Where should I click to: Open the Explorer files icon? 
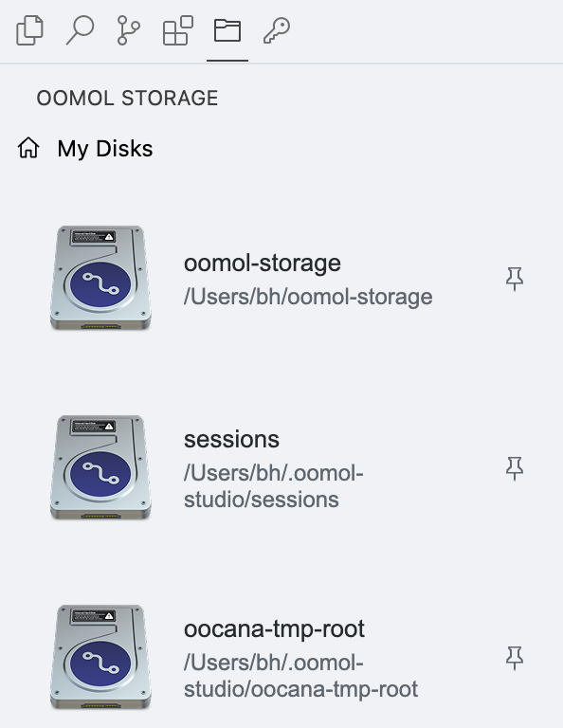29,30
